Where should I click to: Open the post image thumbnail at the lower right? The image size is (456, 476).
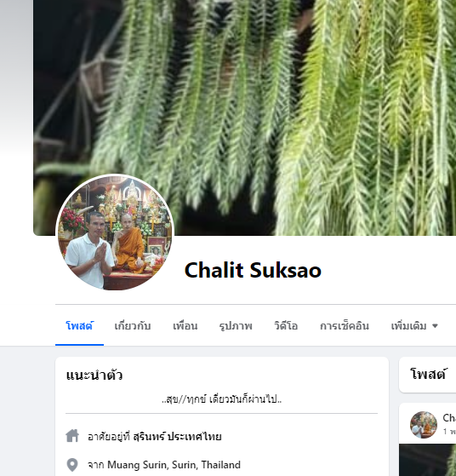pyautogui.click(x=427, y=460)
